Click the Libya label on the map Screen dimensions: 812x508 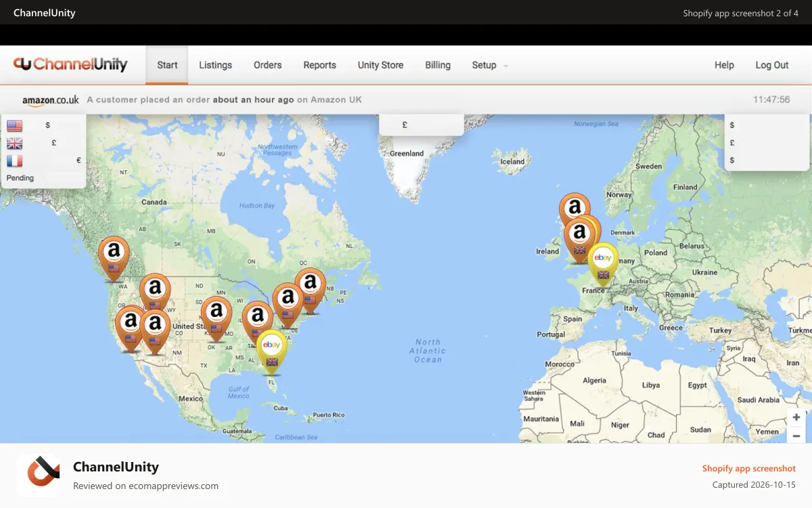(650, 385)
